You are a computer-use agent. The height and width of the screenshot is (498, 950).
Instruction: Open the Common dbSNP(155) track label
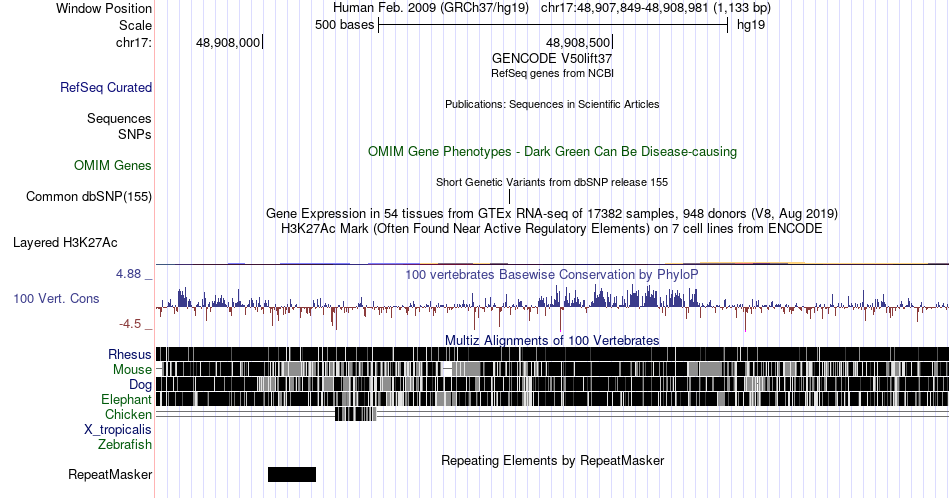coord(88,196)
